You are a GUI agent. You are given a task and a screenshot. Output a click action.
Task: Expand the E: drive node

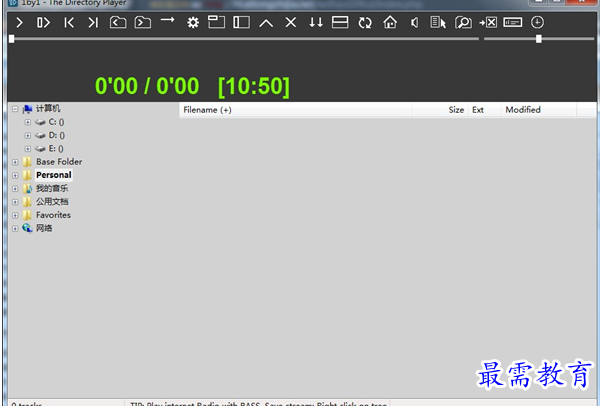pyautogui.click(x=28, y=149)
